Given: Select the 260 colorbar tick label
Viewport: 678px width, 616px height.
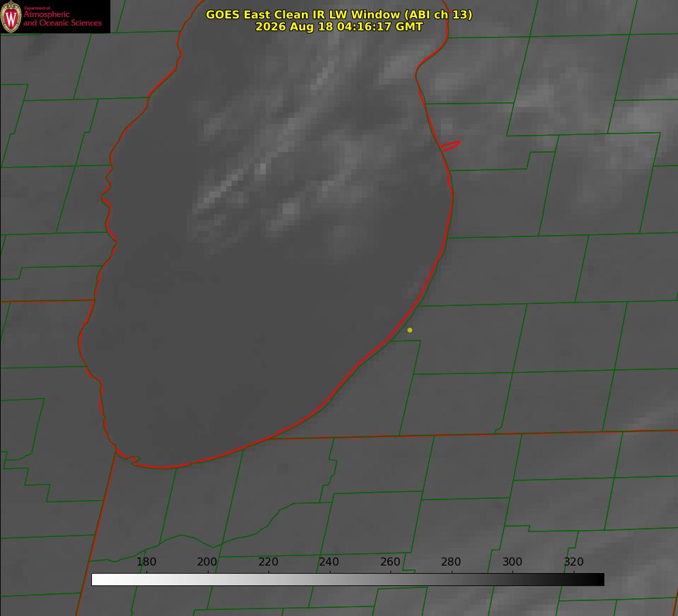Looking at the screenshot, I should pyautogui.click(x=390, y=561).
